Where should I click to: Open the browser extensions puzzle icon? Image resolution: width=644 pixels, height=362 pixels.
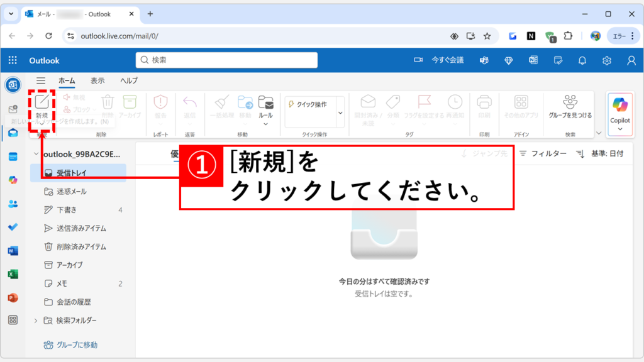568,36
